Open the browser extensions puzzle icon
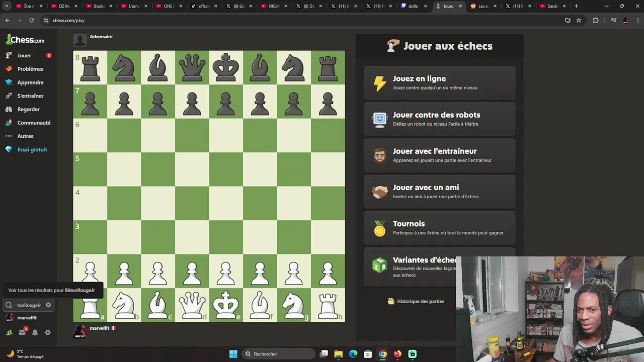The height and width of the screenshot is (362, 644). pyautogui.click(x=596, y=20)
